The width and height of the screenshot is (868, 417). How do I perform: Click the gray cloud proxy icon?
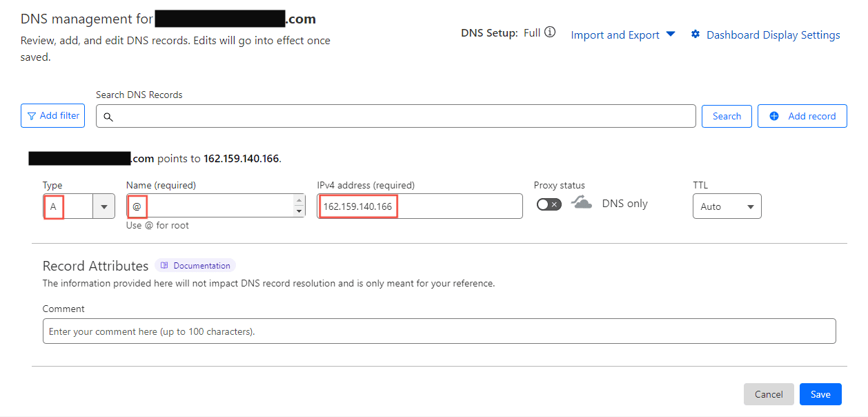point(582,203)
